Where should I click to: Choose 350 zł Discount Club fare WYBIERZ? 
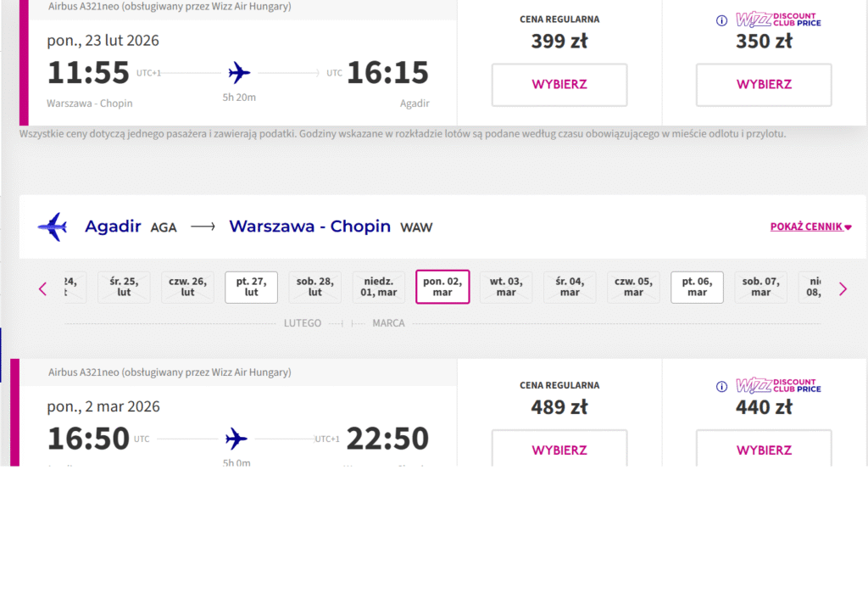764,85
